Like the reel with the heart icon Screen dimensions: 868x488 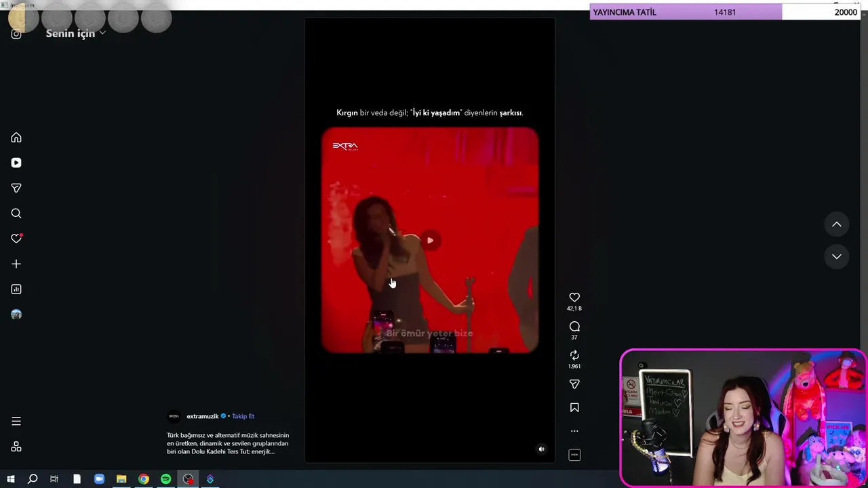574,298
